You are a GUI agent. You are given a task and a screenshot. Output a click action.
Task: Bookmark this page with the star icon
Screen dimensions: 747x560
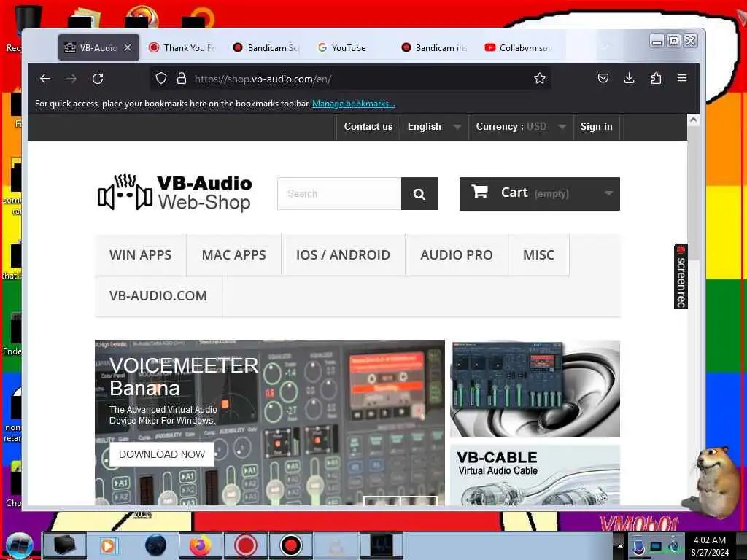pyautogui.click(x=539, y=78)
